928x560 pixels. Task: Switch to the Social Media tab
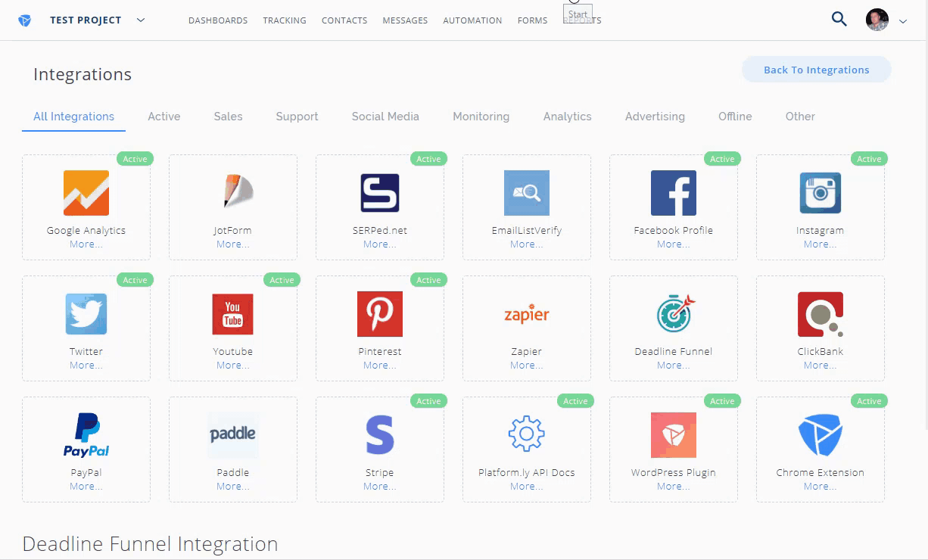point(385,117)
